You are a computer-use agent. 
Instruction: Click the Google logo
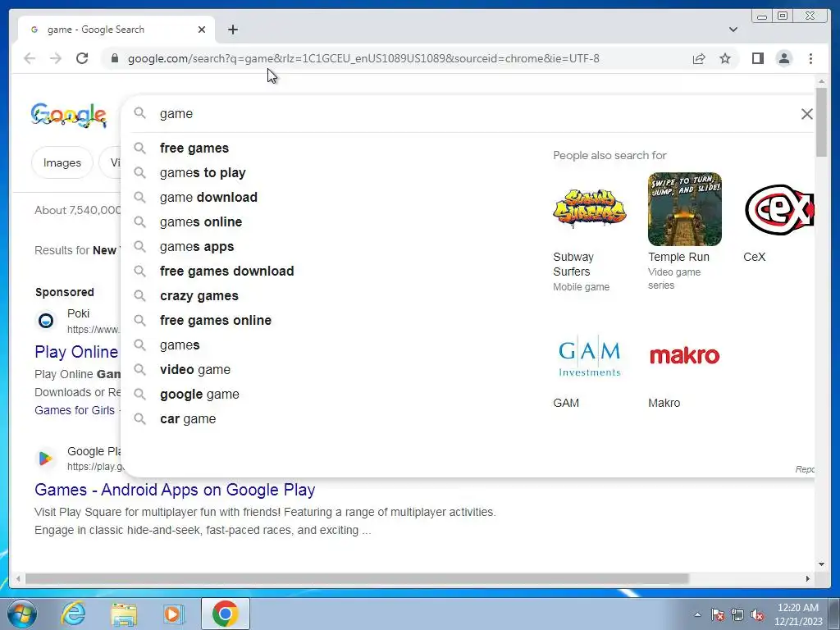tap(69, 115)
